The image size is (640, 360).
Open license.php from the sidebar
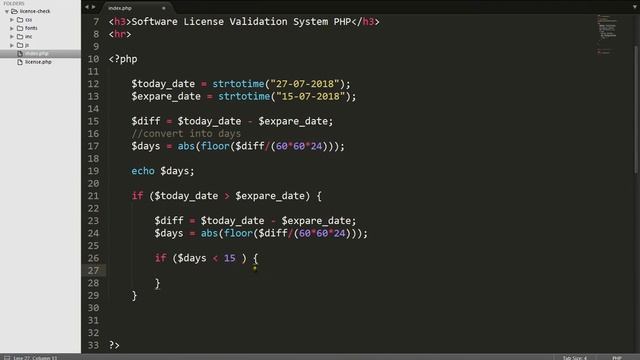click(38, 62)
